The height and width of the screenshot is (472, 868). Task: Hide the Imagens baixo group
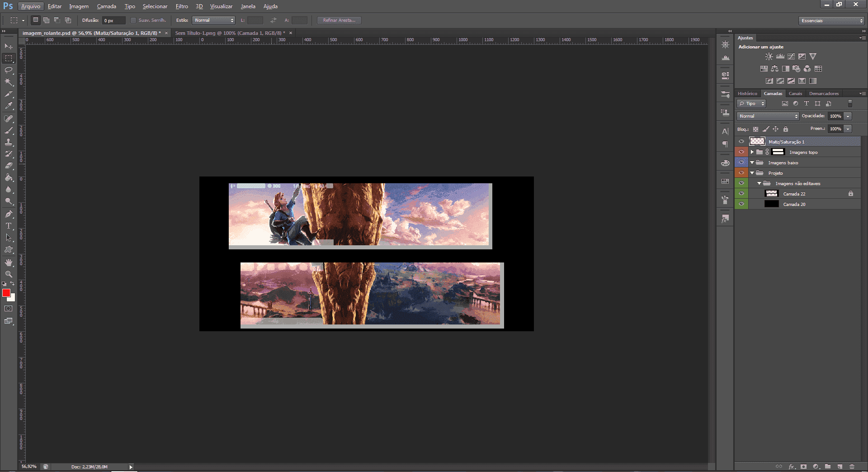(741, 162)
